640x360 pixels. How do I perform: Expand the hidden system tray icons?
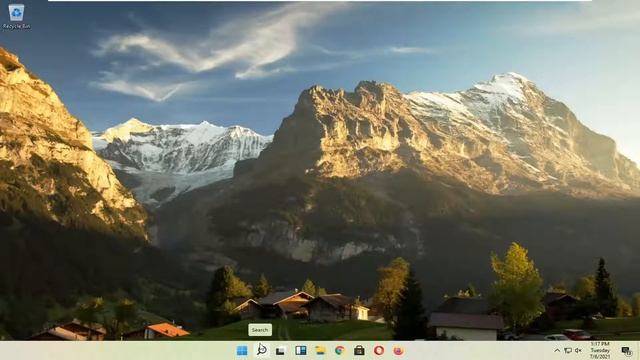[557, 351]
